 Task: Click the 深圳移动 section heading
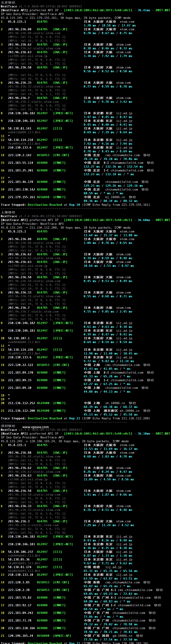pos(8,426)
